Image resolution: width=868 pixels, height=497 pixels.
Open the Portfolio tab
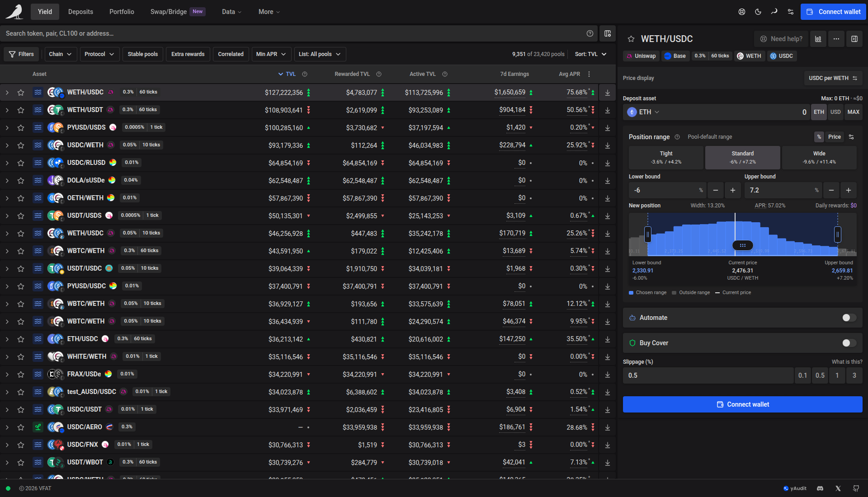point(122,12)
